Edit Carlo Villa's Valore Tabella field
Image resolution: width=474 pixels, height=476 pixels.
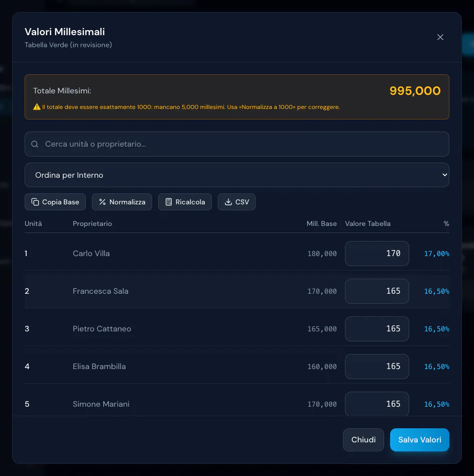tap(377, 254)
